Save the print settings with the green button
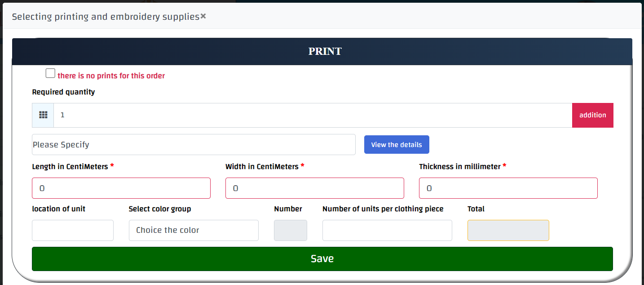Screen dimensions: 644x285 pos(322,259)
